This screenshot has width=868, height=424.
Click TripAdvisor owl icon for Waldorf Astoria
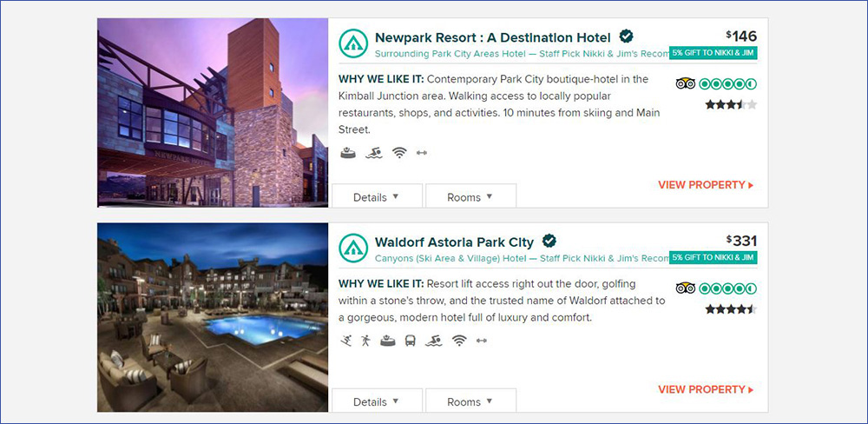point(686,288)
